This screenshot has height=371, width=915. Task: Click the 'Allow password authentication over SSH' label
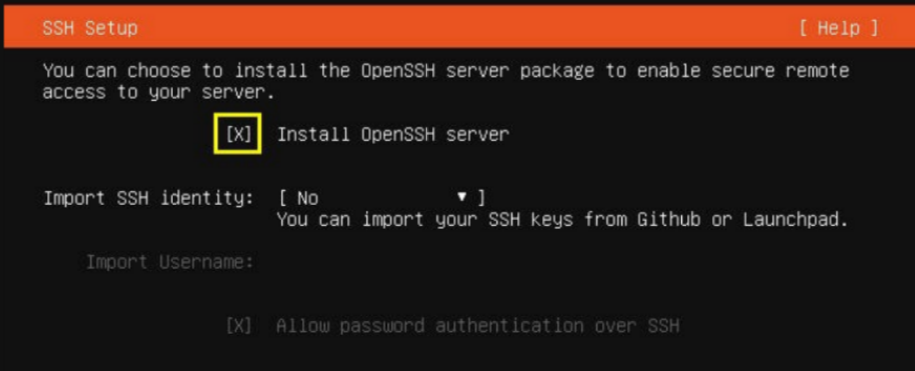click(x=478, y=326)
